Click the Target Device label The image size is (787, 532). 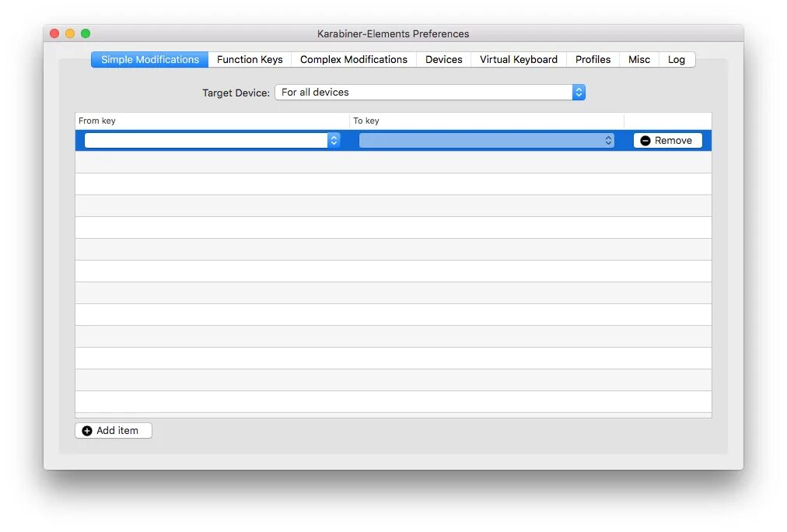[236, 93]
